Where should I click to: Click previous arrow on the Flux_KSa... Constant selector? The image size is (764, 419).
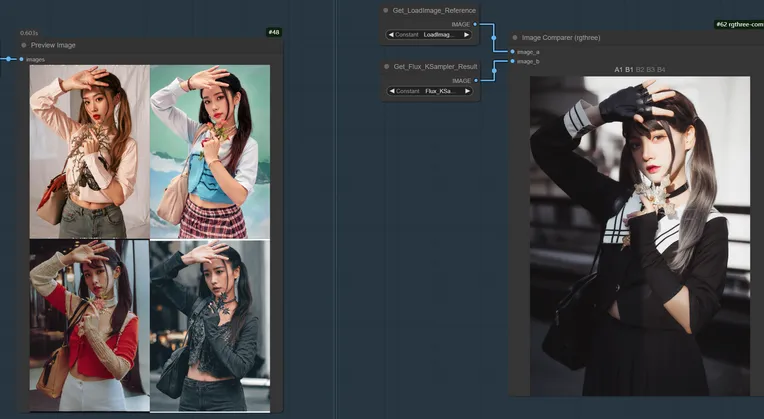pyautogui.click(x=391, y=91)
